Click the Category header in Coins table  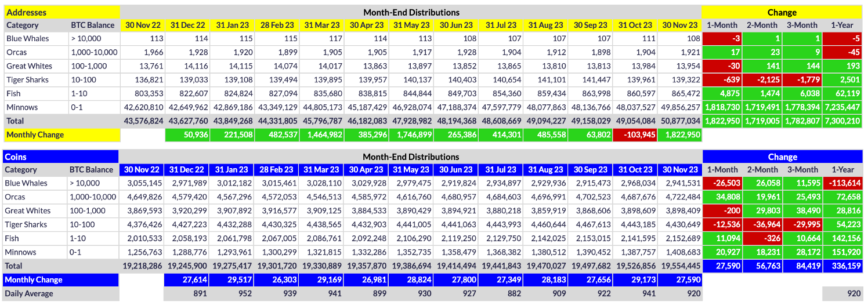click(x=35, y=170)
